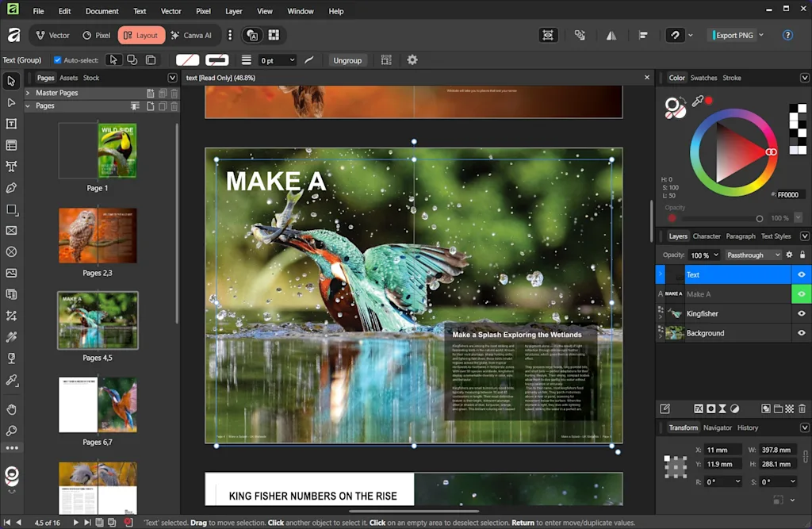The image size is (812, 529).
Task: Switch to the Swatches tab
Action: (x=703, y=78)
